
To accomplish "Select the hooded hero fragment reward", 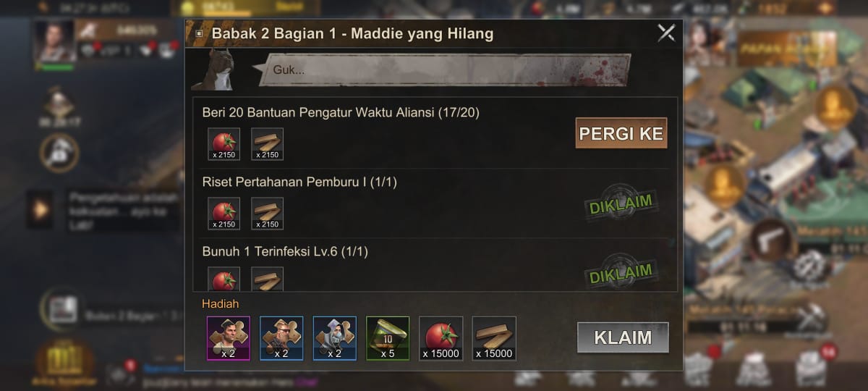I will [x=335, y=338].
